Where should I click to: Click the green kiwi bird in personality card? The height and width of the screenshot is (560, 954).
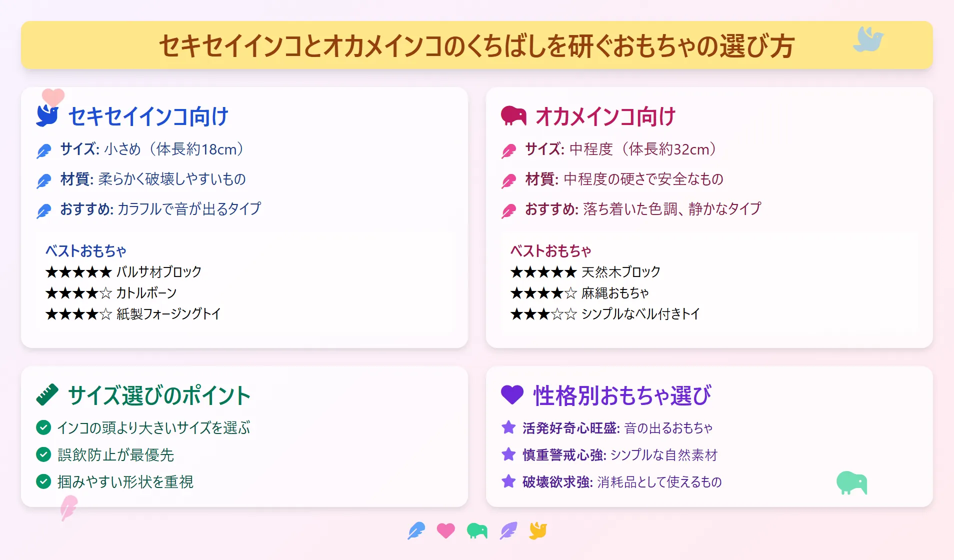click(852, 483)
